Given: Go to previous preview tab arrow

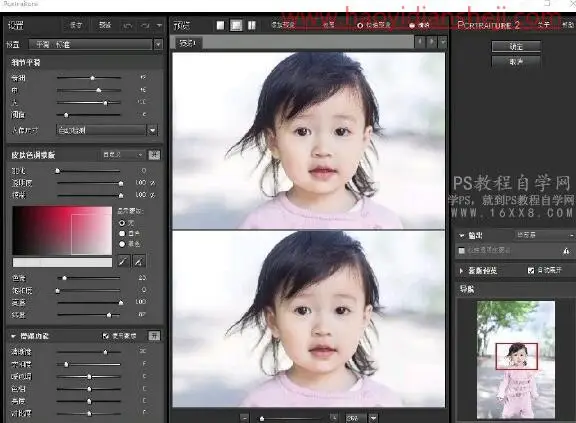Looking at the screenshot, I should (x=420, y=42).
